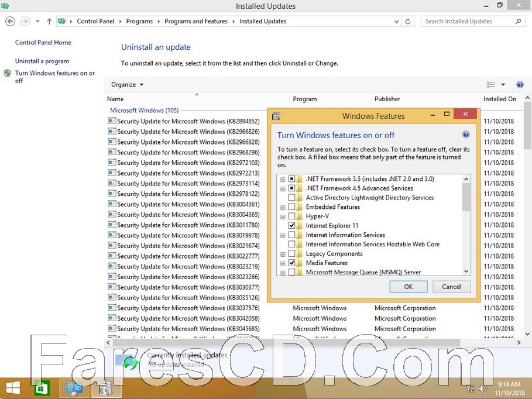Open Uninstall a program link

tap(42, 61)
